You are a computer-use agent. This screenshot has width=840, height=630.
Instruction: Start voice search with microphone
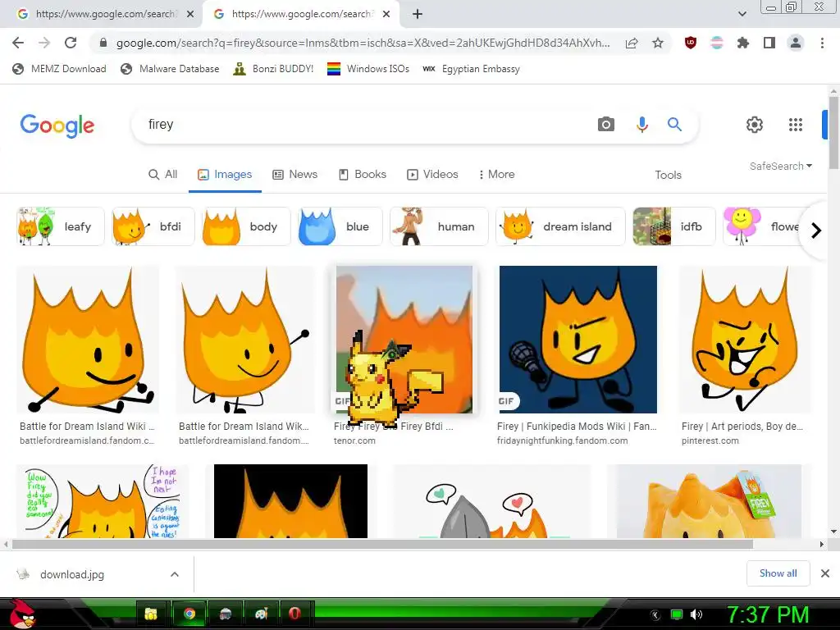coord(641,125)
